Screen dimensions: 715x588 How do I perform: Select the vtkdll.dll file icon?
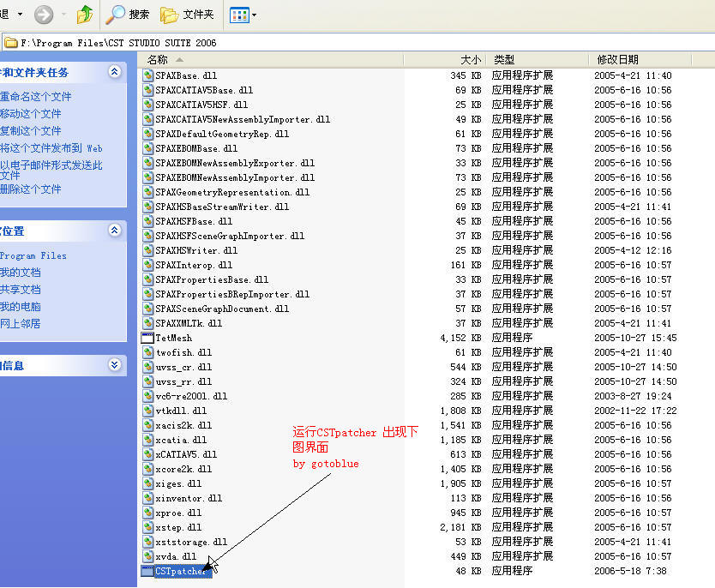coord(147,411)
